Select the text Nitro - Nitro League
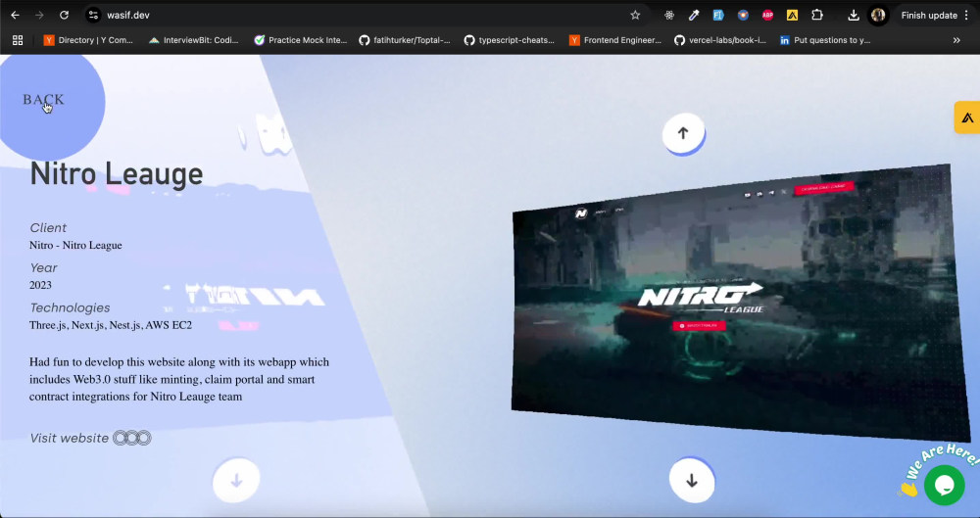This screenshot has width=980, height=518. (x=75, y=245)
